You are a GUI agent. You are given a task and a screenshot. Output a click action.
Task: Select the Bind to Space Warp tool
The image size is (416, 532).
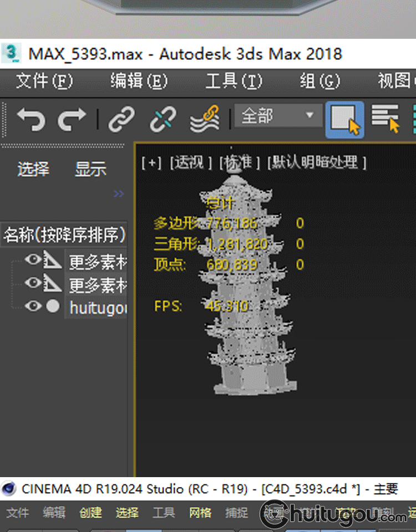(205, 119)
